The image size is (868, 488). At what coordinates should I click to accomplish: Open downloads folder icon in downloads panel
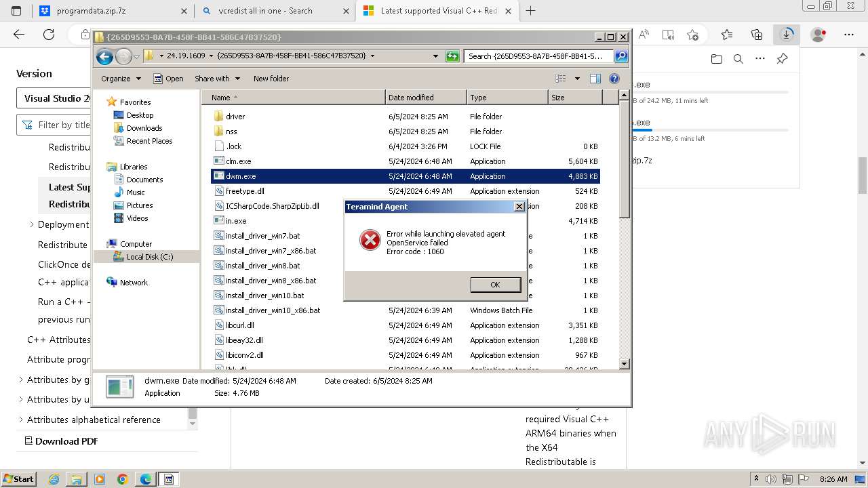pos(717,59)
